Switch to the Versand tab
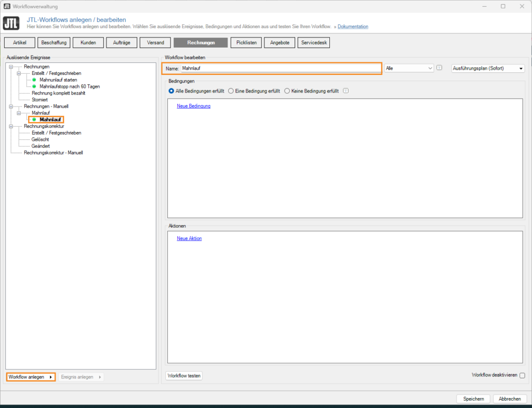 (155, 42)
